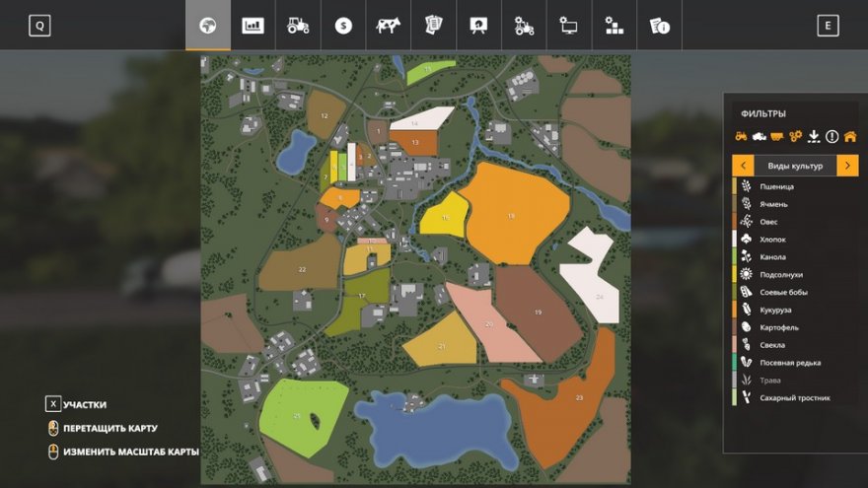This screenshot has width=868, height=488.
Task: Toggle the farm house map filter
Action: 849,136
